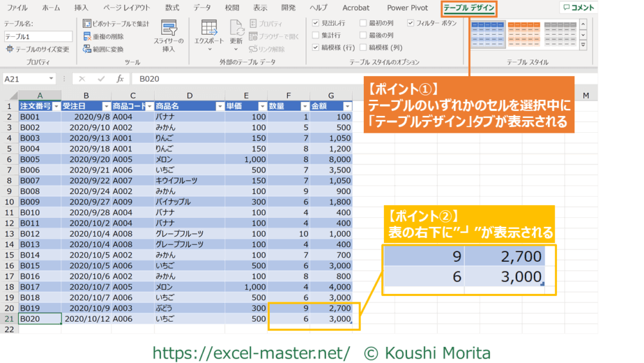Screen dimensions: 644x363
Task: Click the コメント button
Action: click(x=578, y=8)
